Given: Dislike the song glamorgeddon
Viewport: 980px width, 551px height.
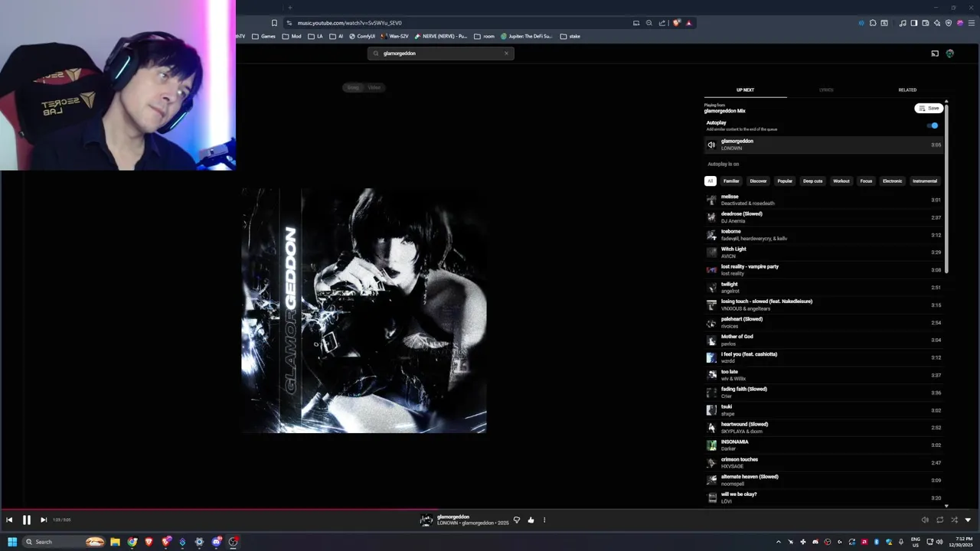Looking at the screenshot, I should pos(517,520).
